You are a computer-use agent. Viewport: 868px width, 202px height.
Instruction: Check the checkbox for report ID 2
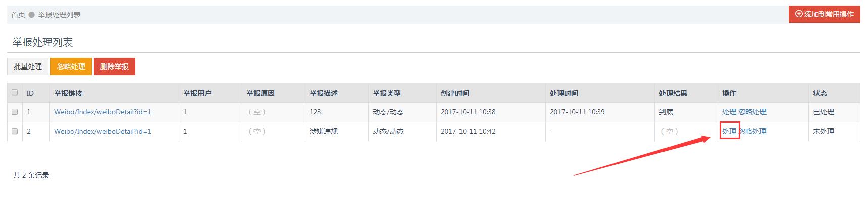tap(15, 131)
